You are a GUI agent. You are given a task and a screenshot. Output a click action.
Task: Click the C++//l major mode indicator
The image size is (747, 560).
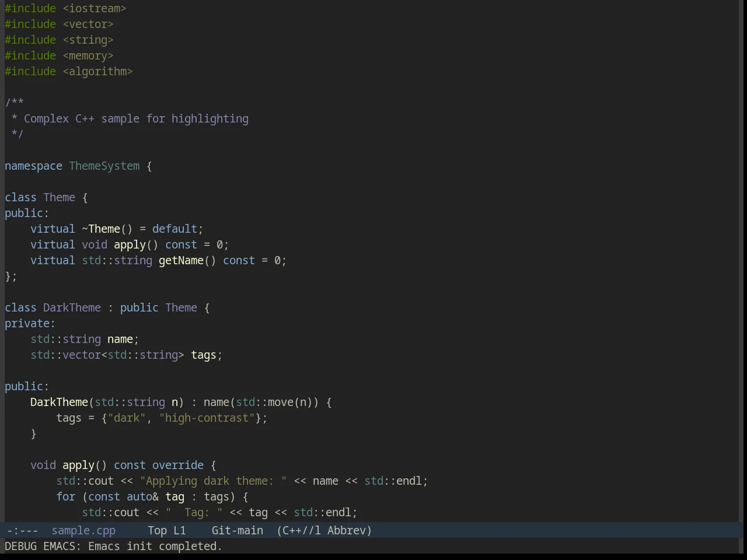301,530
